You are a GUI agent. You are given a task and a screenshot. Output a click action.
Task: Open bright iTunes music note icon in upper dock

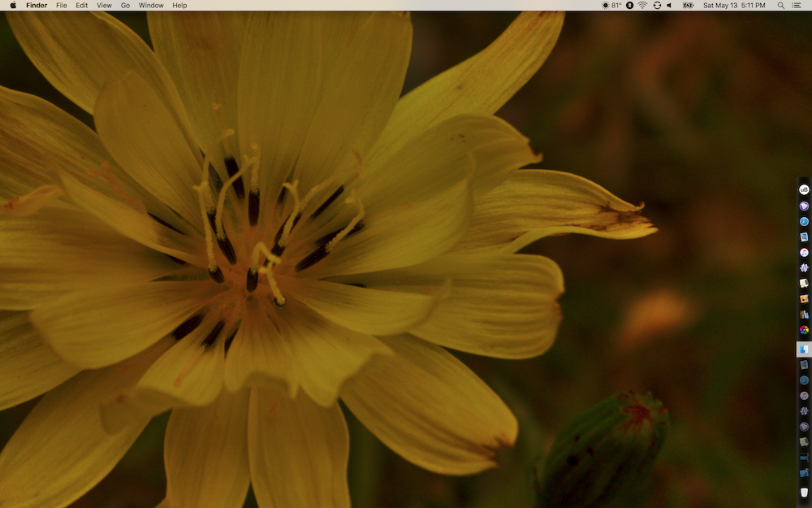coord(804,253)
